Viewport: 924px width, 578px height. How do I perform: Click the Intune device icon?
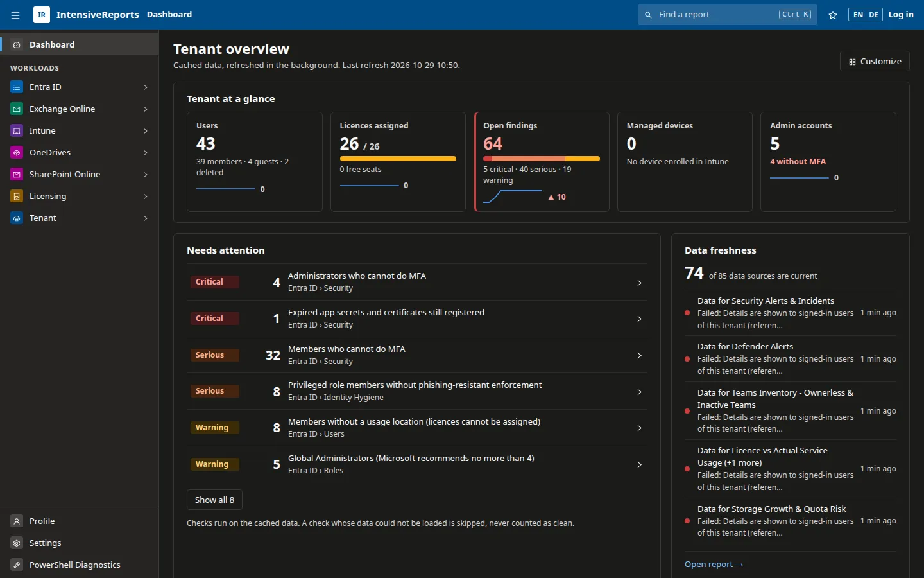[x=17, y=131]
